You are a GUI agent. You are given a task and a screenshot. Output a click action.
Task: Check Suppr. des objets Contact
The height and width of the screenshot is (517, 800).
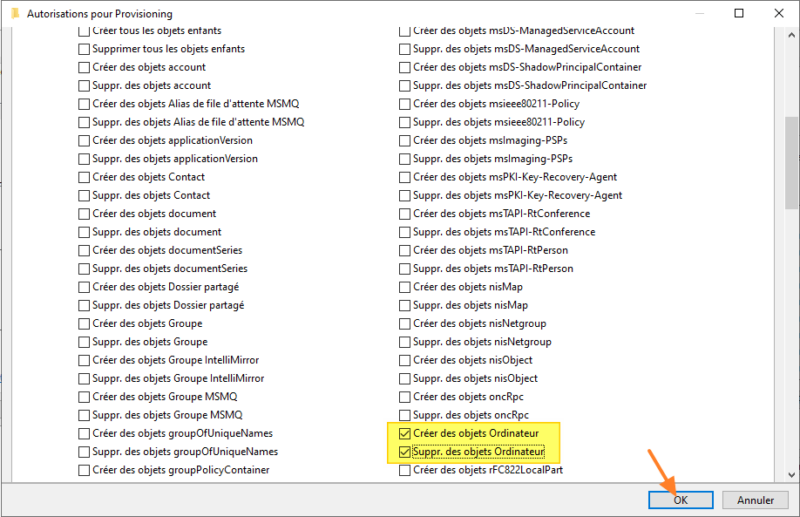pyautogui.click(x=84, y=196)
